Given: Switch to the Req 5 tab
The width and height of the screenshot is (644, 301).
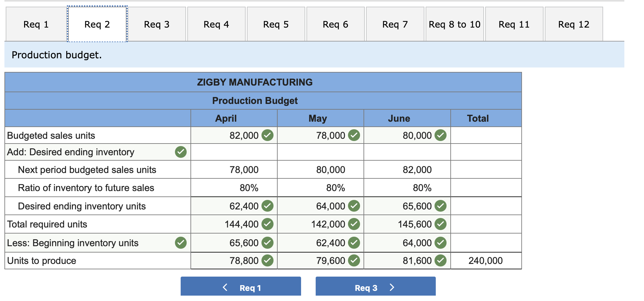Looking at the screenshot, I should 276,24.
